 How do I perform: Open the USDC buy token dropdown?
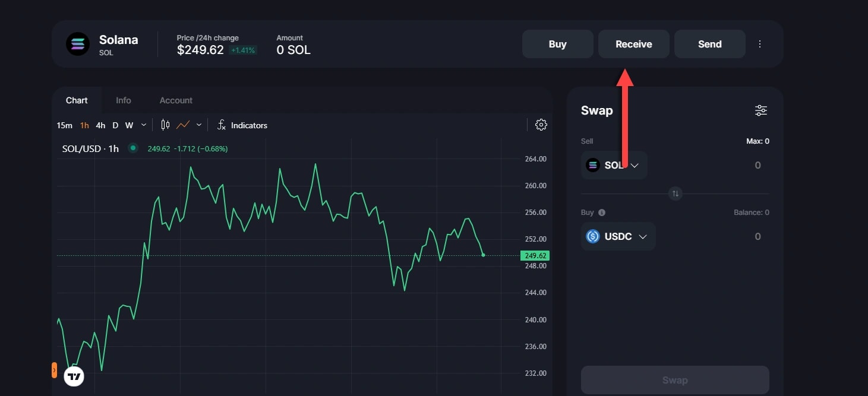pos(618,236)
